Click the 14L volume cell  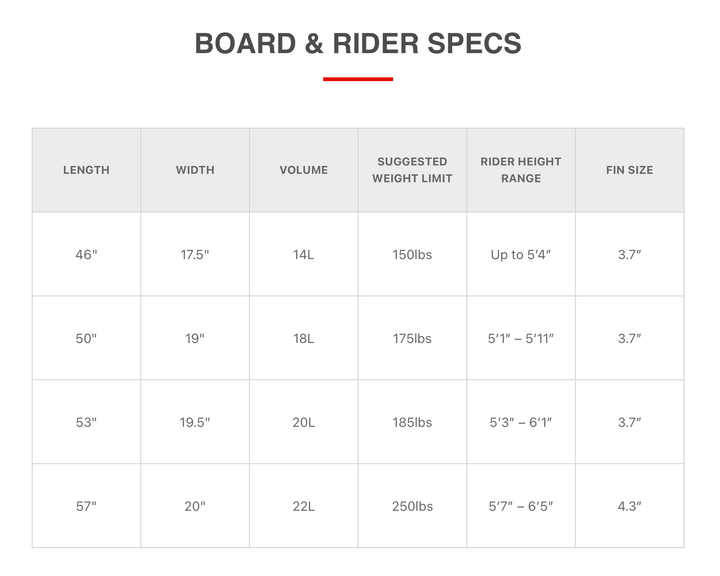pos(304,254)
